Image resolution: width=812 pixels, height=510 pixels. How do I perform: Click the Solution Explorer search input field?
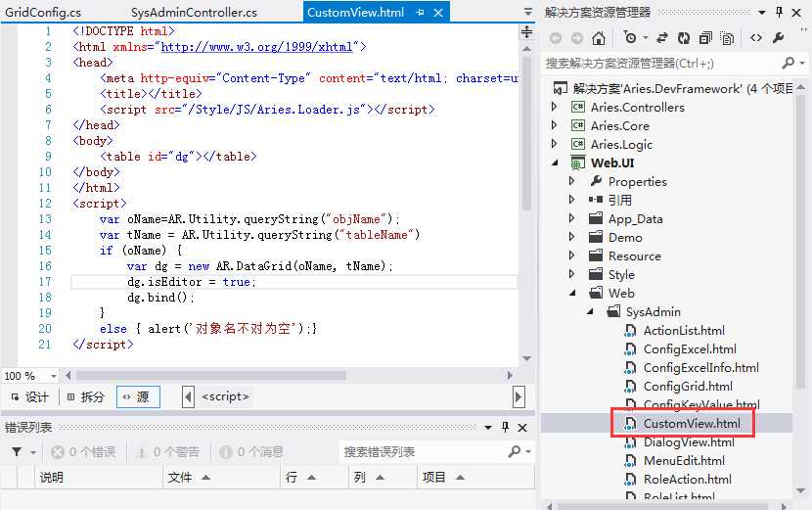click(661, 64)
